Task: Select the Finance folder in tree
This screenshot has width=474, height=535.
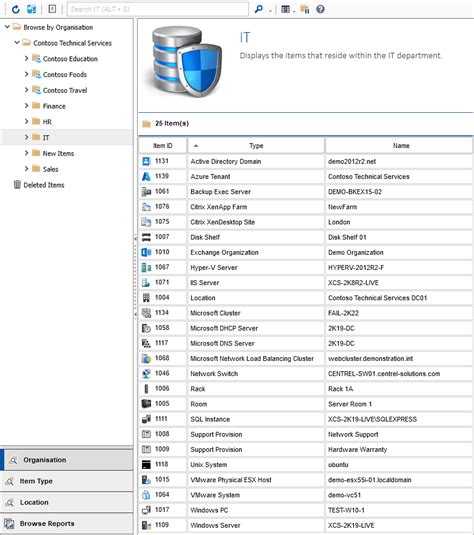Action: (54, 106)
